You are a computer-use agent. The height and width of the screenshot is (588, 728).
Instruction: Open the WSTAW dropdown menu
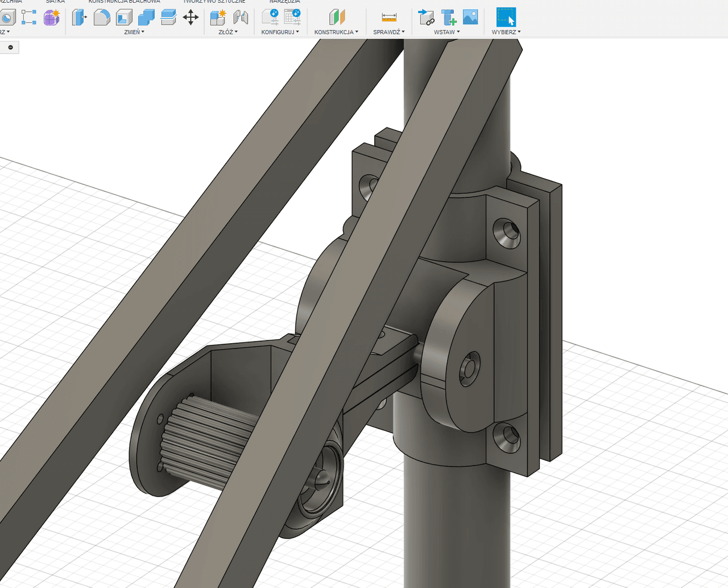point(446,32)
